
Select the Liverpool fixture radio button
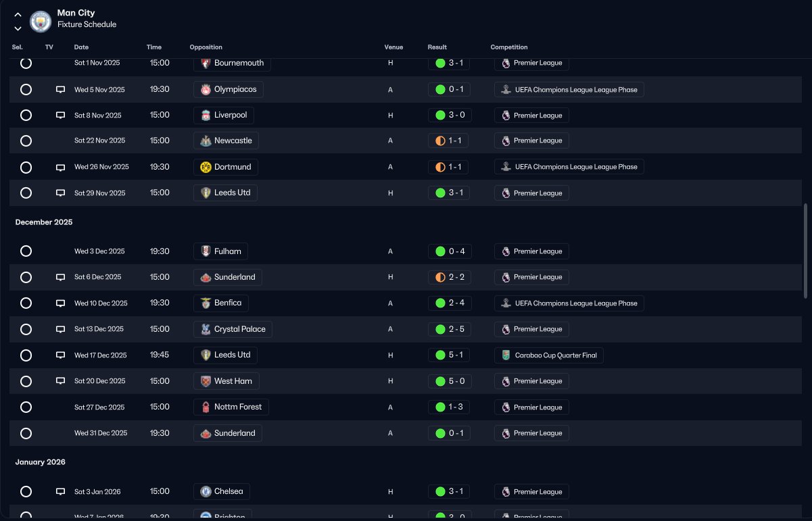click(26, 115)
